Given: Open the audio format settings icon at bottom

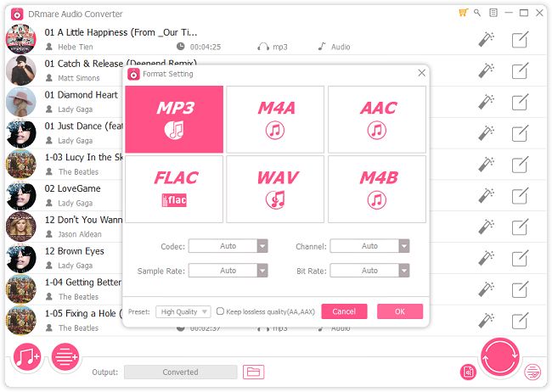Looking at the screenshot, I should 468,372.
